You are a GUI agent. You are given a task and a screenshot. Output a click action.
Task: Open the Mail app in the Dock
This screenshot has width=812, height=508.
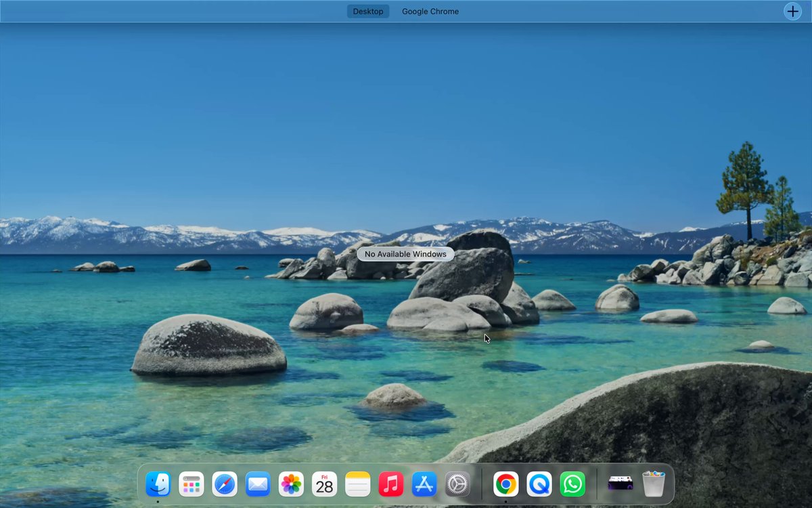[258, 484]
